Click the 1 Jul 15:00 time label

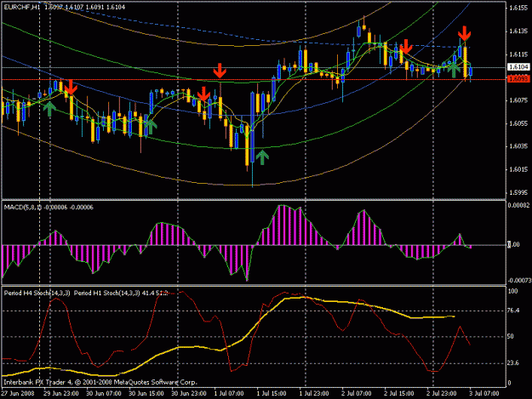272,393
